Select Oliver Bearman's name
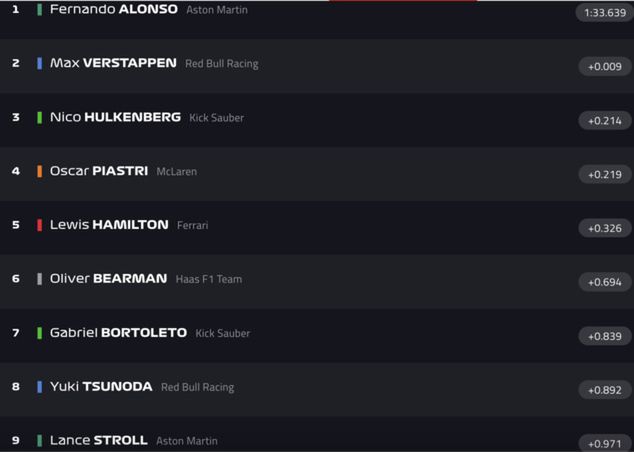This screenshot has width=634, height=452. [x=108, y=279]
